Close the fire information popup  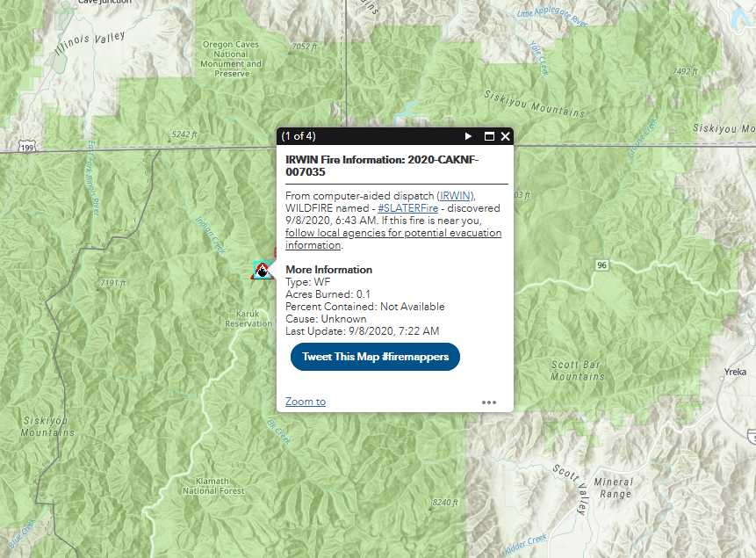(x=505, y=136)
